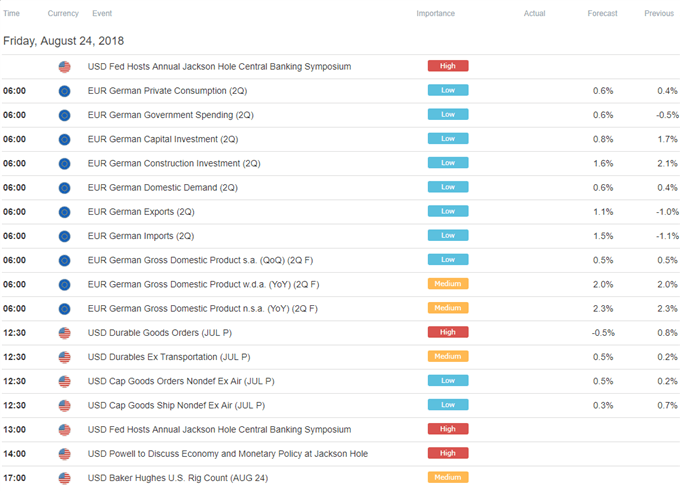Click the 13:00 time on Jackson Hole row

click(x=14, y=430)
